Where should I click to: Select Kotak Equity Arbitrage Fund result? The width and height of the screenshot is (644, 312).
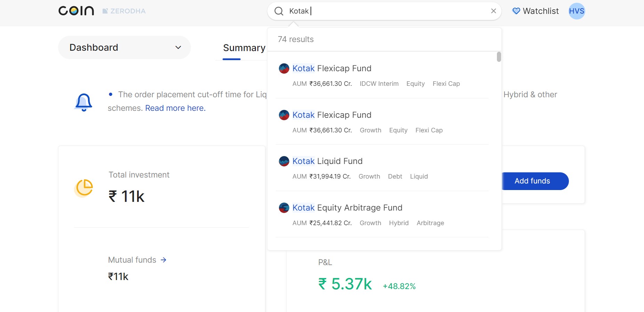(x=382, y=215)
